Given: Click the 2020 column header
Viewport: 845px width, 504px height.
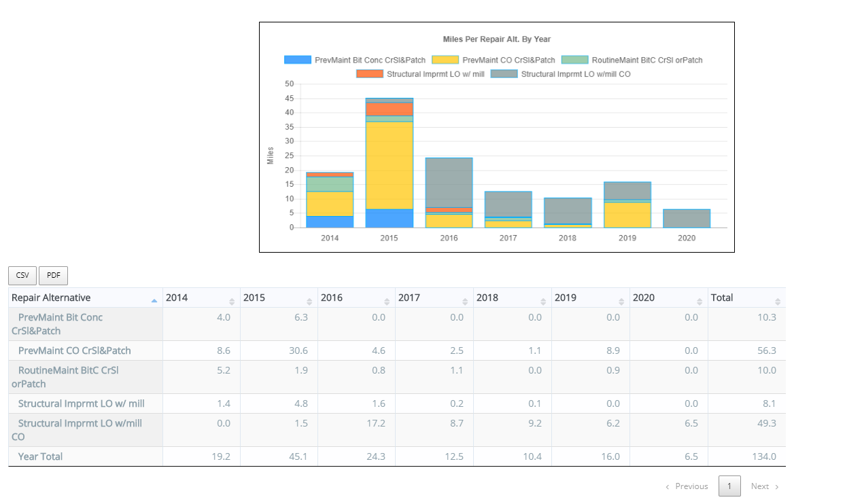Looking at the screenshot, I should pyautogui.click(x=644, y=298).
